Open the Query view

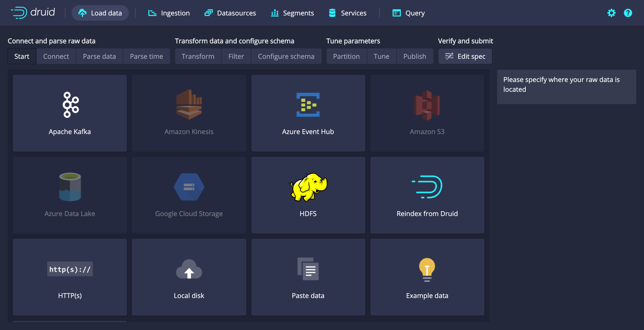[409, 13]
